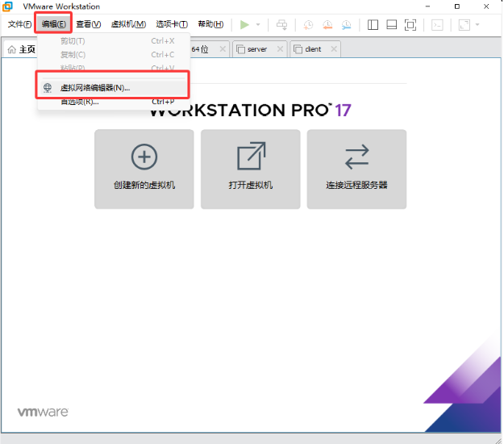Toggle the library sidebar panel icon
Screen dimensions: 504x444
[x=373, y=25]
